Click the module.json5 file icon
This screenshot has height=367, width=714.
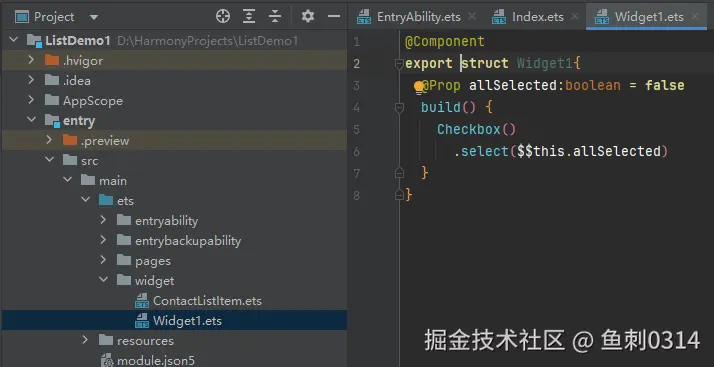(107, 361)
